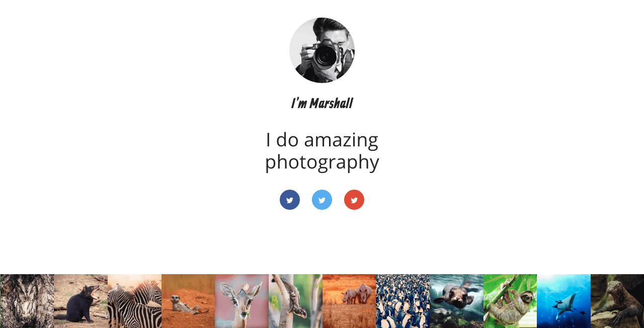Click the red Twitter bird icon

[354, 200]
